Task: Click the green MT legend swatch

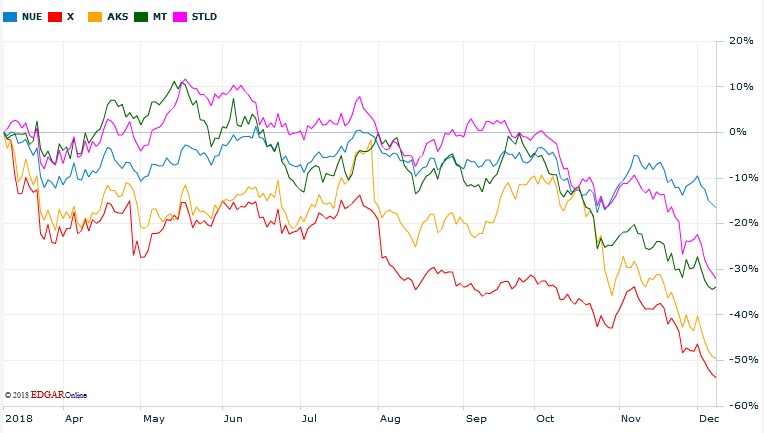Action: point(143,17)
